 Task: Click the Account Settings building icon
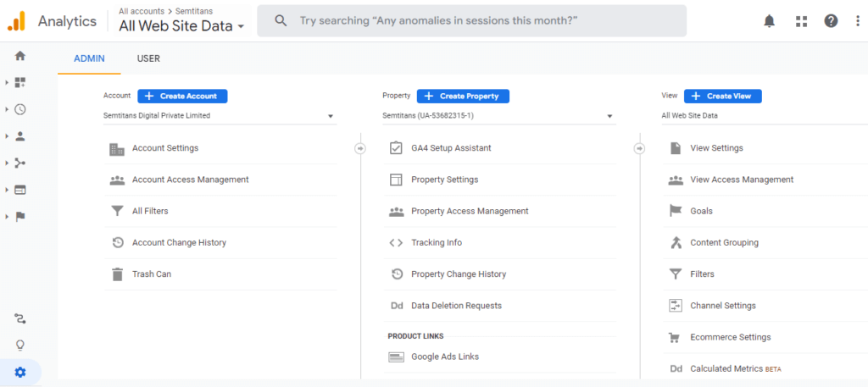pos(117,149)
